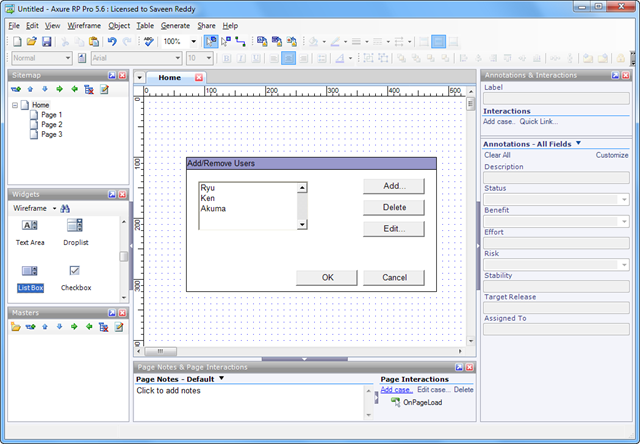
Task: Click into the Label input field
Action: [x=556, y=100]
